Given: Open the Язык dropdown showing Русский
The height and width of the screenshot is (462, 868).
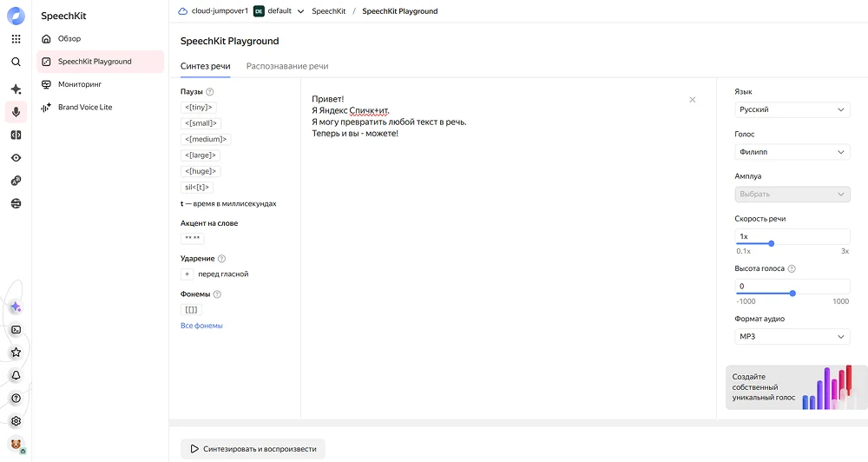Looking at the screenshot, I should [x=792, y=109].
